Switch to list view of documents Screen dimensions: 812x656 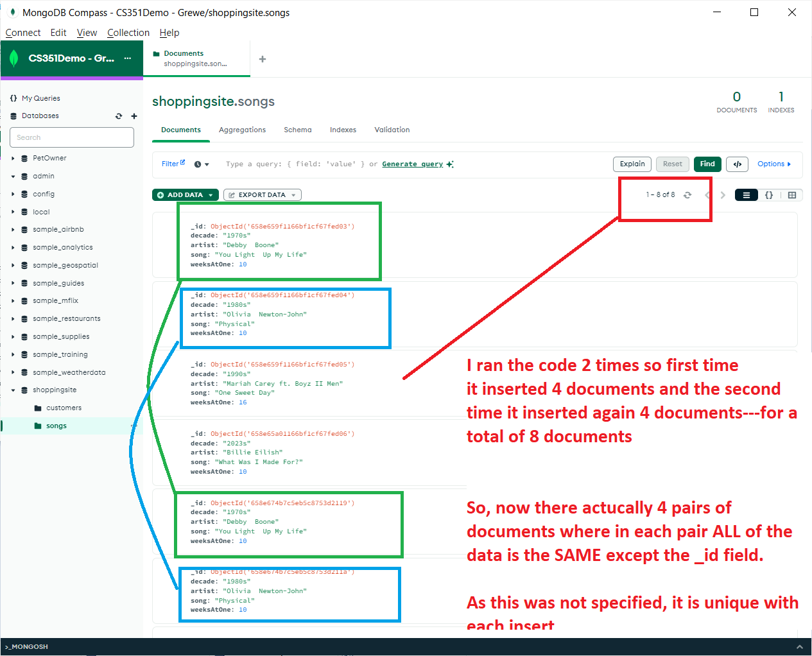(746, 195)
